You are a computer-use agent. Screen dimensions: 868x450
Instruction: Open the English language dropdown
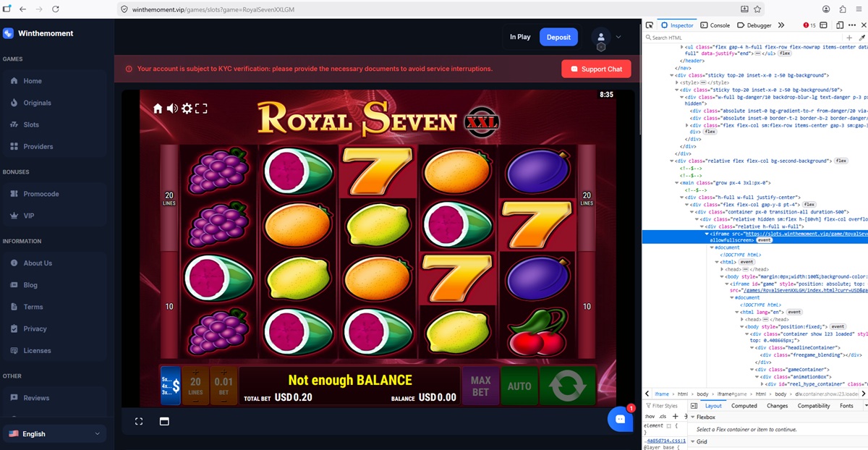click(x=54, y=433)
